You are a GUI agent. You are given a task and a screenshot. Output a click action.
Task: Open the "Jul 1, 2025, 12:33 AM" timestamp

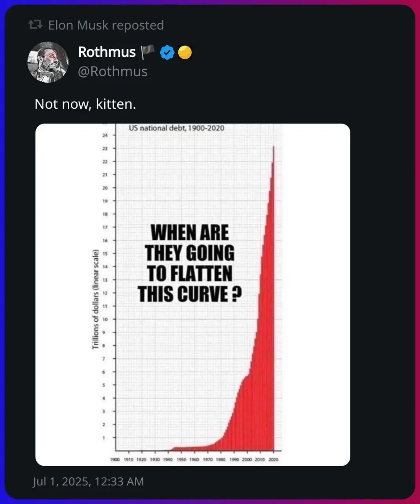point(88,482)
